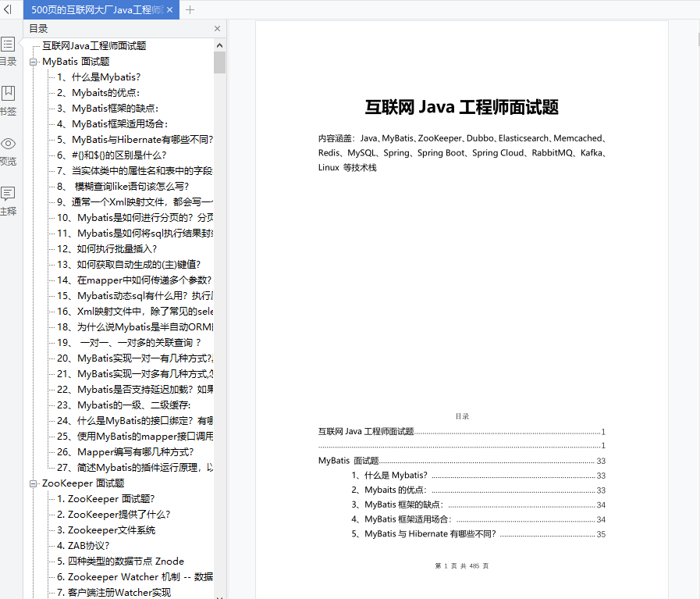Click page TOC link 4、MyBatis 框架适用场合
The height and width of the screenshot is (599, 700).
pos(478,519)
